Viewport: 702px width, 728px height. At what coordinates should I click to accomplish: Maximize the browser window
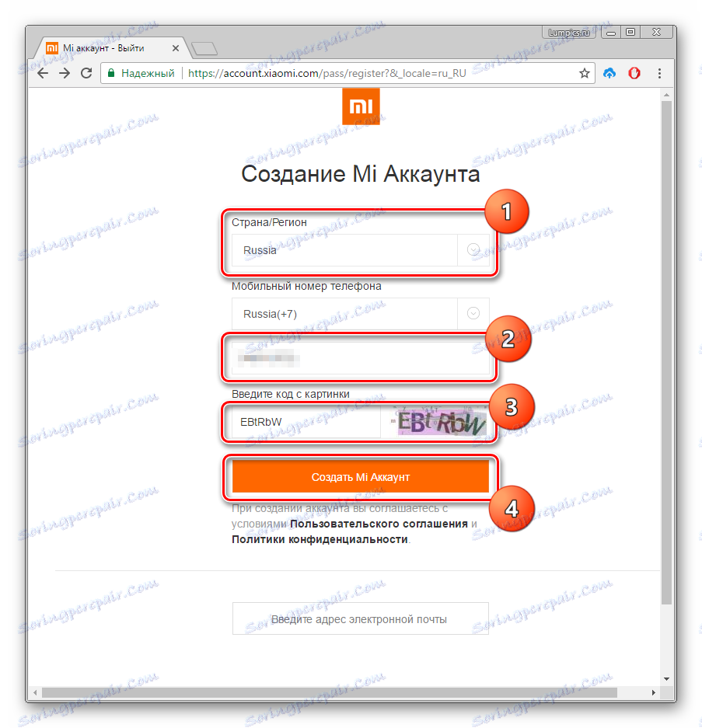tap(630, 32)
